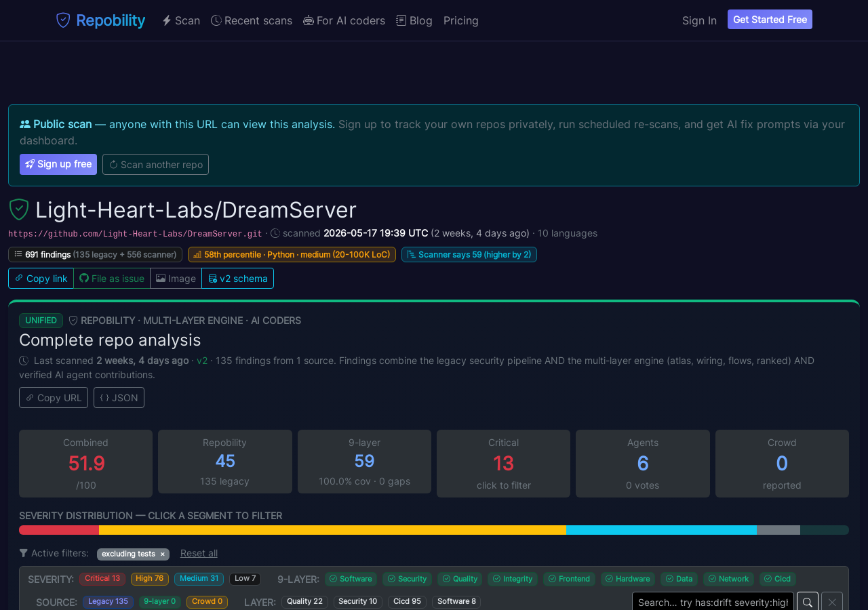Click Get Started Free button

click(770, 20)
